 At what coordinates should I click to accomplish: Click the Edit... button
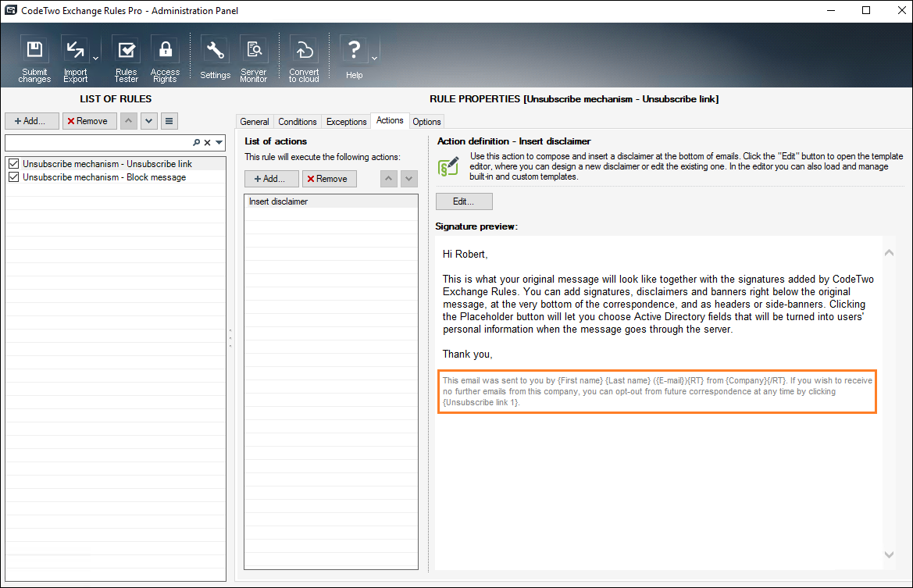[x=464, y=201]
